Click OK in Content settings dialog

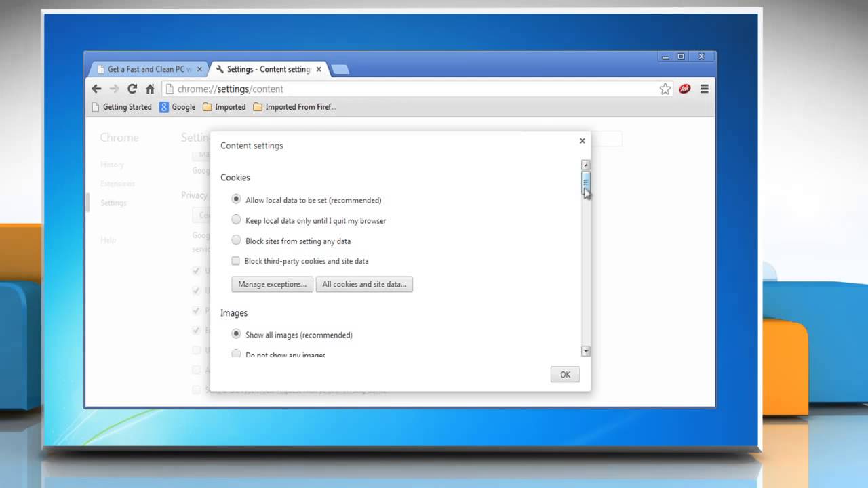(x=565, y=374)
